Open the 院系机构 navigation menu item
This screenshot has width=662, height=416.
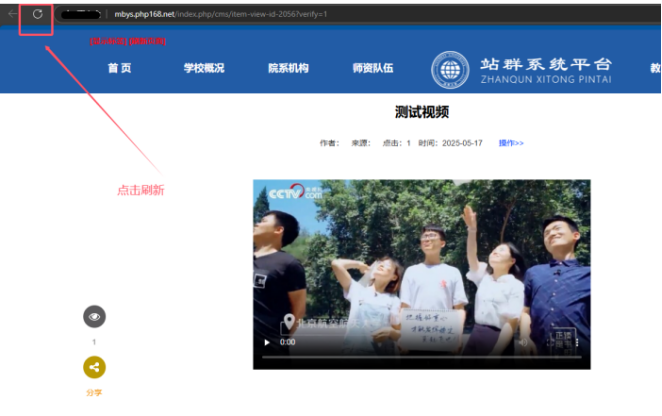coord(288,69)
